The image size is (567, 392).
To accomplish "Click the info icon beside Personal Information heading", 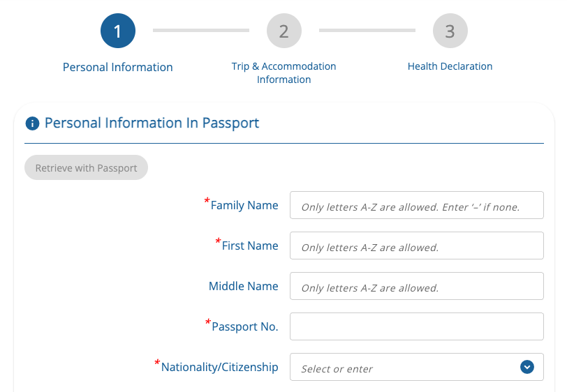I will point(31,124).
